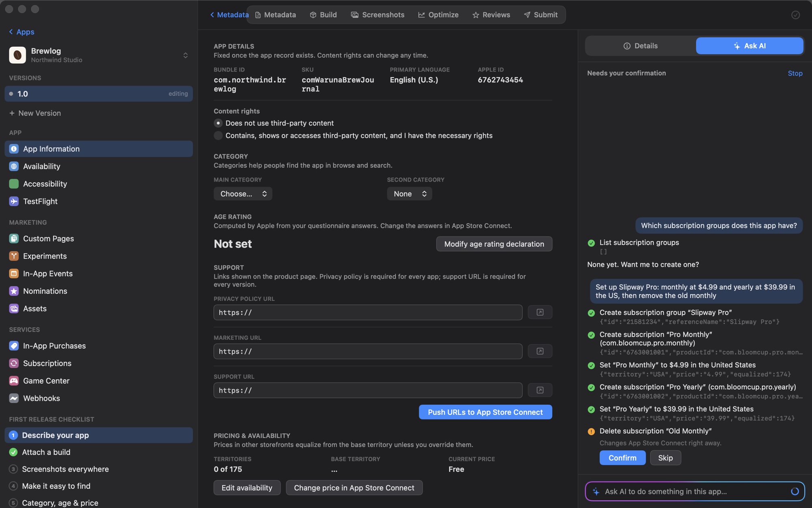Click the Build tab cube icon
The height and width of the screenshot is (508, 812).
coord(313,15)
